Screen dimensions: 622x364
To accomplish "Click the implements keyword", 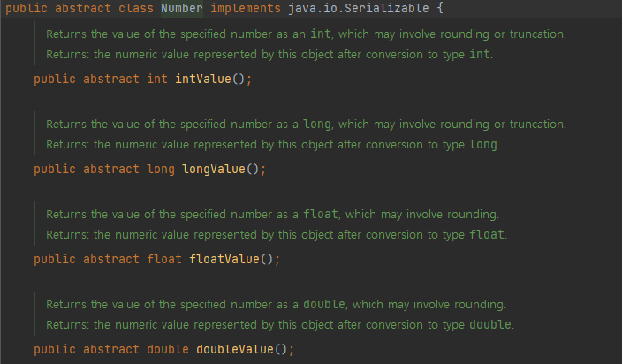I will tap(246, 8).
